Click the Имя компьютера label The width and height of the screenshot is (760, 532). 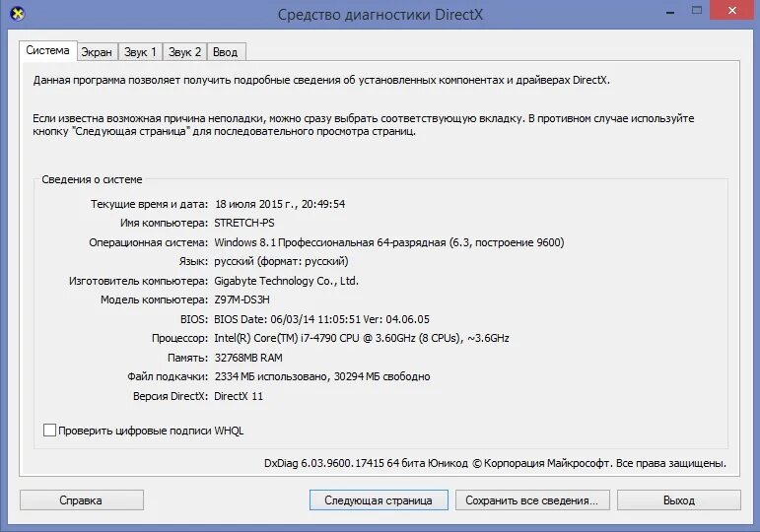(164, 223)
